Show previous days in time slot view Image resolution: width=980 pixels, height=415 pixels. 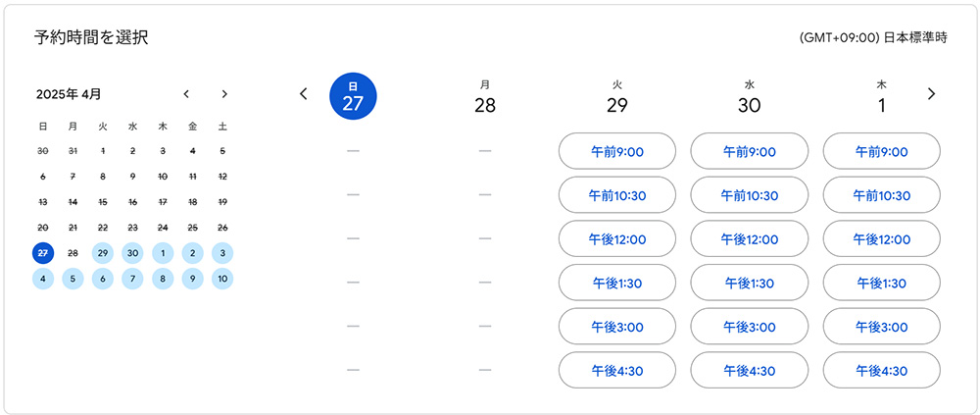(303, 94)
